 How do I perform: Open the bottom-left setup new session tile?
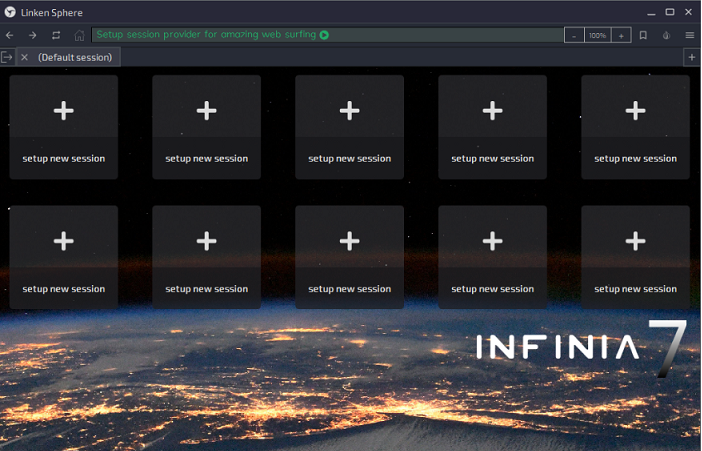pos(64,257)
